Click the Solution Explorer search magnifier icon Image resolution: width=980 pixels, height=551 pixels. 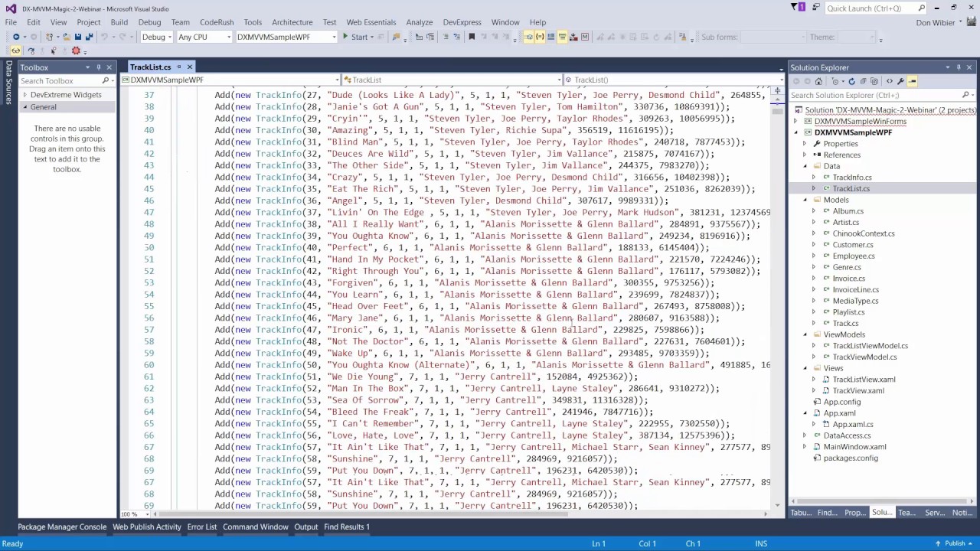[965, 95]
